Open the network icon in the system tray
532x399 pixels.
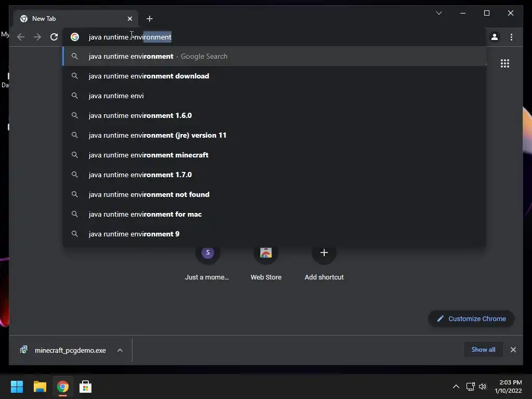pyautogui.click(x=470, y=387)
